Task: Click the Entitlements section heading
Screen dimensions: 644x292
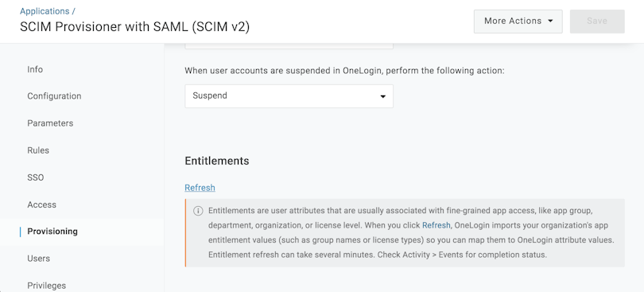Action: point(217,161)
